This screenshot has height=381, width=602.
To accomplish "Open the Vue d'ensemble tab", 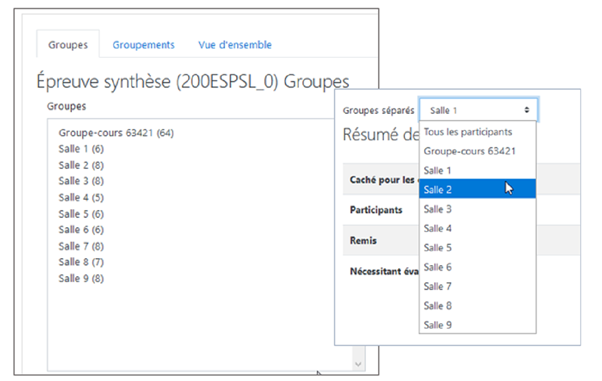I will [235, 45].
